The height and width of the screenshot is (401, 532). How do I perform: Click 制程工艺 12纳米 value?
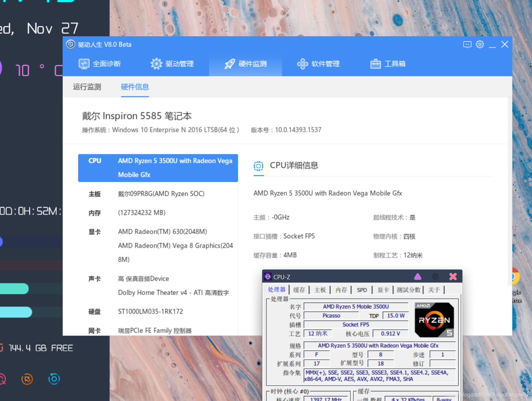click(413, 255)
